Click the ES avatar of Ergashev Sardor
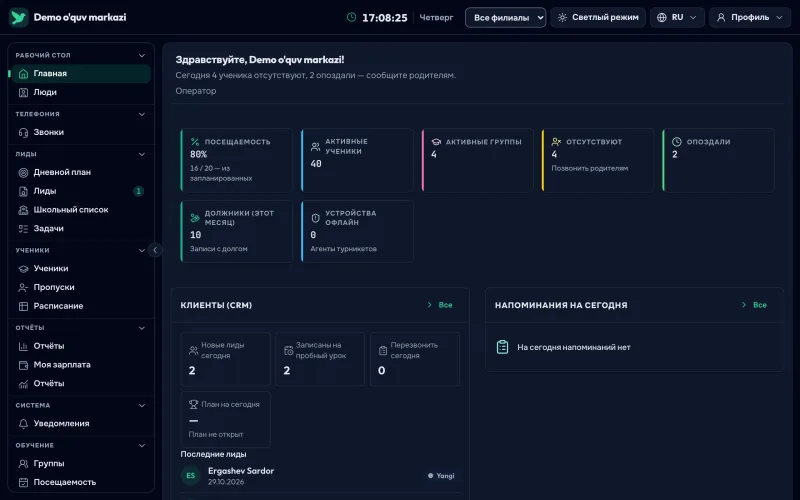 click(x=190, y=476)
